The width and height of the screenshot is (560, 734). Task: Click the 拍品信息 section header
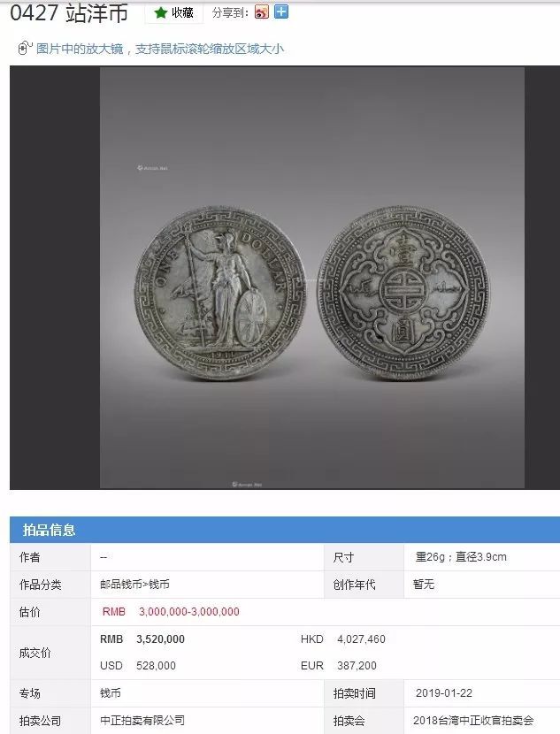pyautogui.click(x=50, y=530)
